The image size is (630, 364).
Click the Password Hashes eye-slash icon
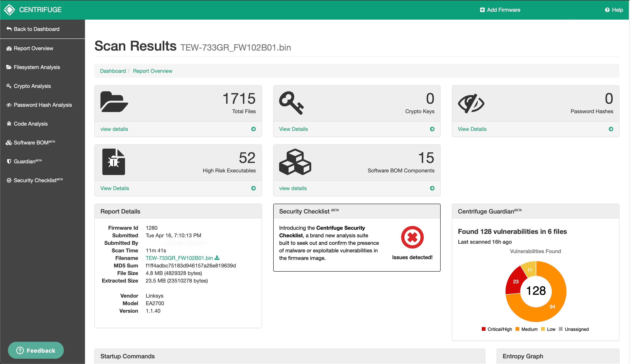tap(471, 103)
